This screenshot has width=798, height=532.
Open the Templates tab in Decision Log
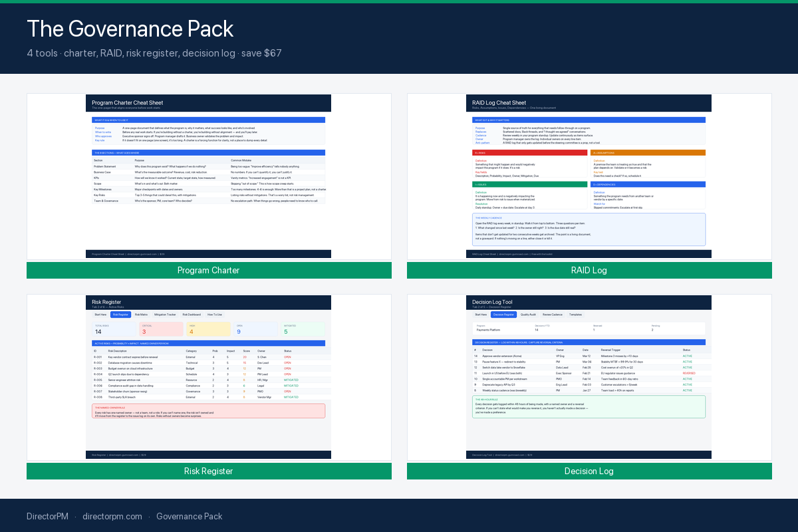[x=575, y=315]
